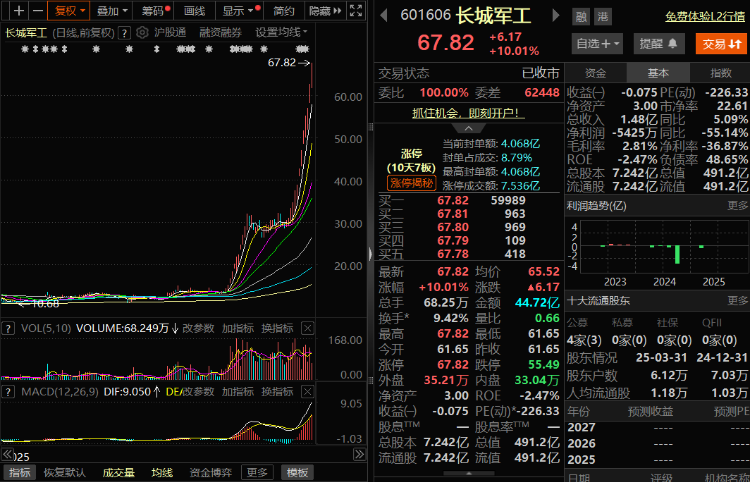Screen dimensions: 750x482
Task: Move the timeline right with double-arrow
Action: (359, 454)
